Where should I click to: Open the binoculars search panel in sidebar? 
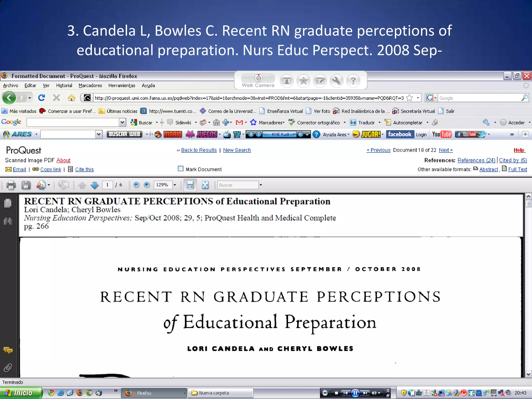point(8,221)
